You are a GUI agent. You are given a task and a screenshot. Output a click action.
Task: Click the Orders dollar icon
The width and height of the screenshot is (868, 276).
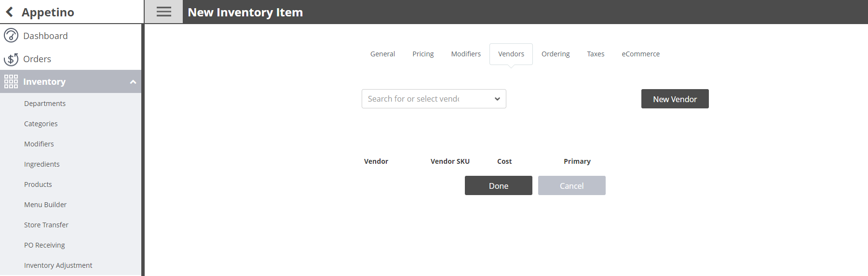(x=11, y=59)
